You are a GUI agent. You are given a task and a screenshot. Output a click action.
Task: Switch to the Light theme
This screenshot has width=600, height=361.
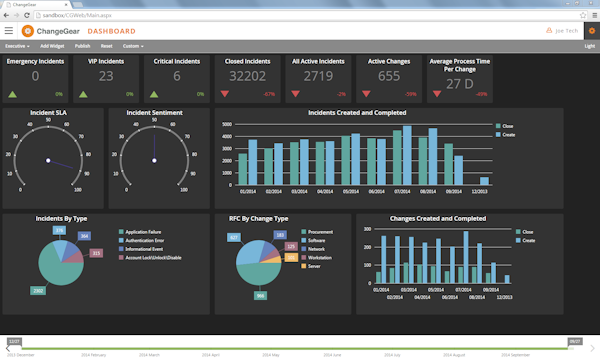pos(590,46)
